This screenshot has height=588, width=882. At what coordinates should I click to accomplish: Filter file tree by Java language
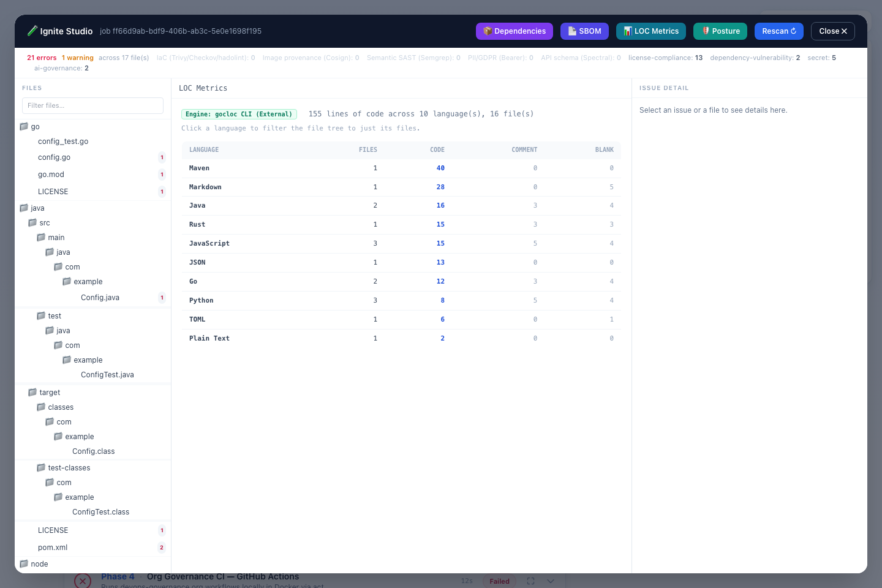click(x=401, y=206)
